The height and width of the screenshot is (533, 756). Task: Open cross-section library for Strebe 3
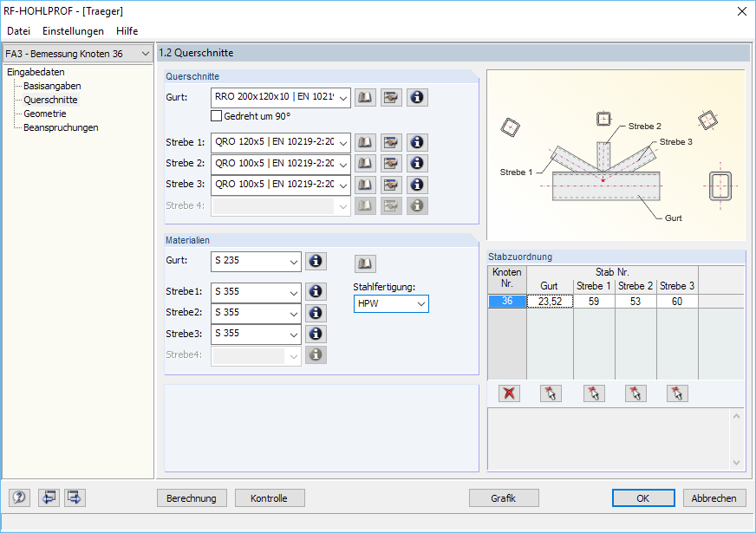(365, 185)
